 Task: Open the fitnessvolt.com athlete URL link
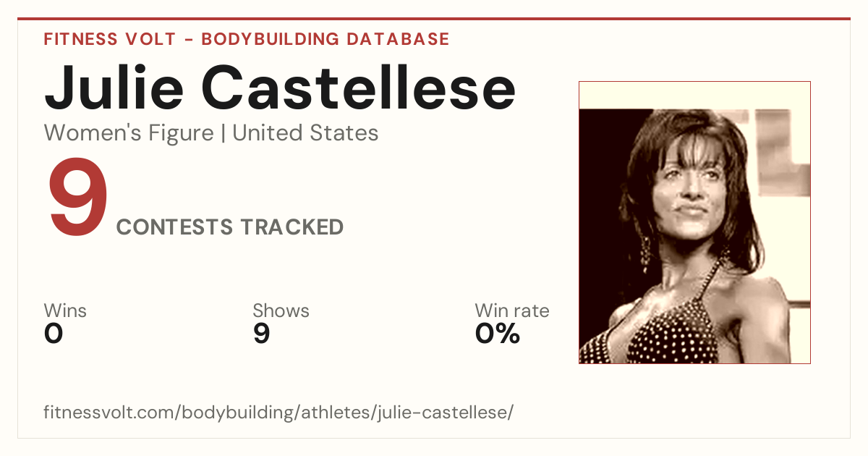tap(278, 413)
